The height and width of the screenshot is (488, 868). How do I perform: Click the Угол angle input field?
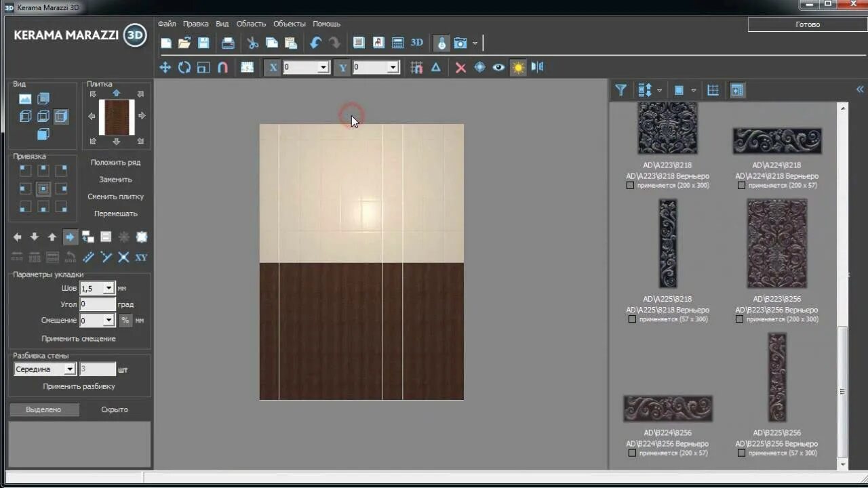click(98, 304)
